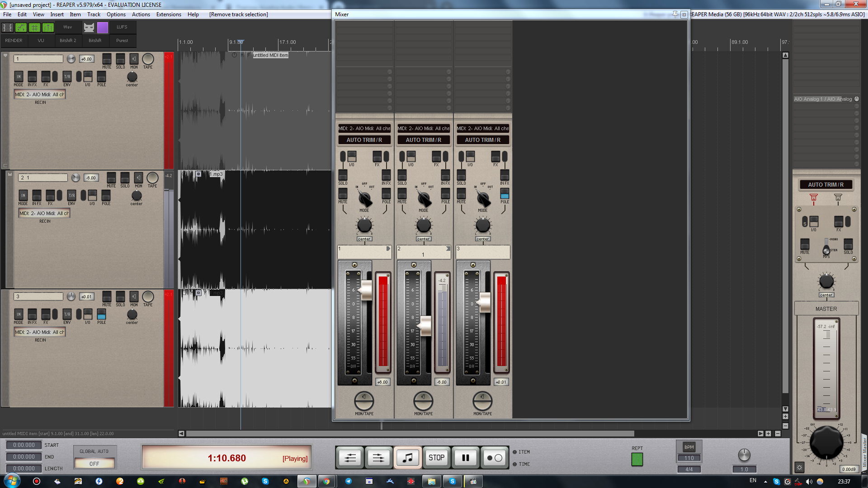The height and width of the screenshot is (488, 868).
Task: Click the volume fader of mixer channel 1
Action: (365, 291)
